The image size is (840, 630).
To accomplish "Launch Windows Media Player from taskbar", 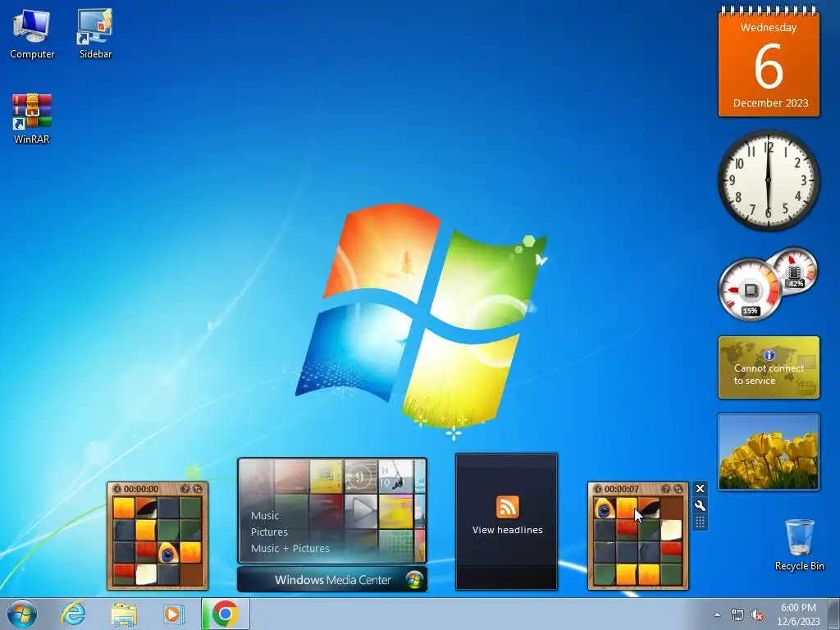I will 173,614.
